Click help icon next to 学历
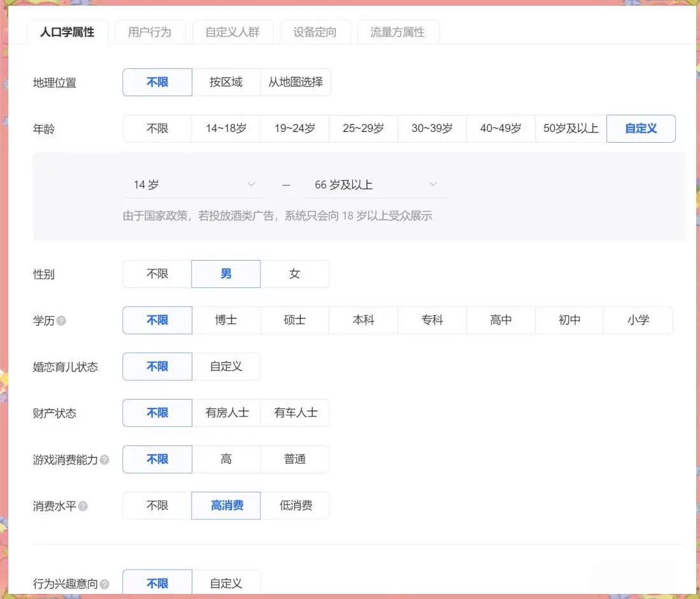 pos(61,321)
